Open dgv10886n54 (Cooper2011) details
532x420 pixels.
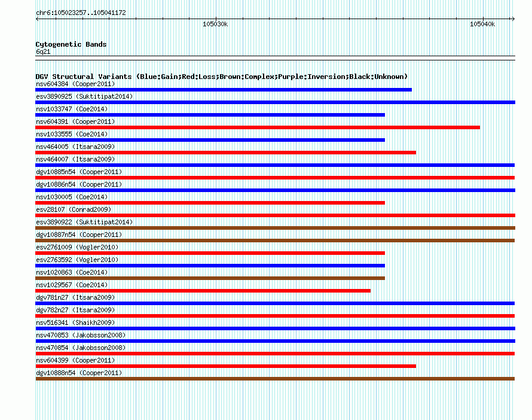(x=79, y=184)
